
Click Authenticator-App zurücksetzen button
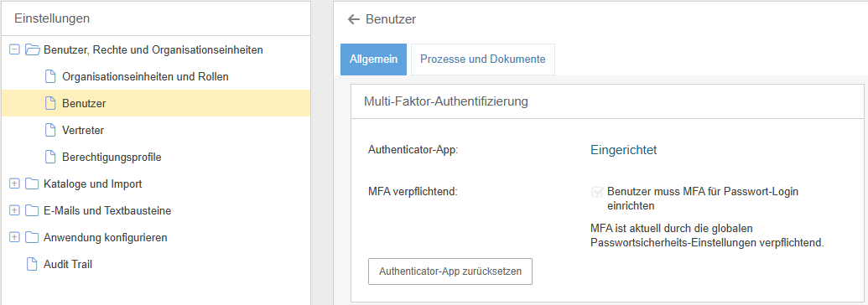(x=450, y=271)
